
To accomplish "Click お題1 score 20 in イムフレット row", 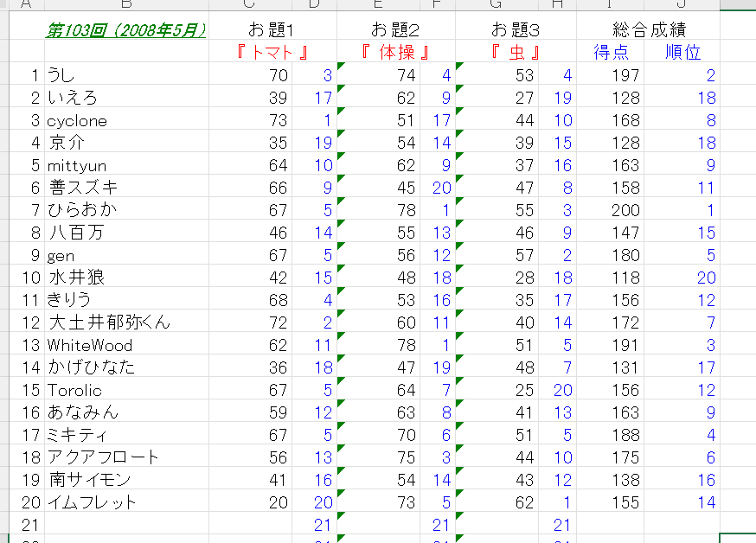I will point(251,502).
